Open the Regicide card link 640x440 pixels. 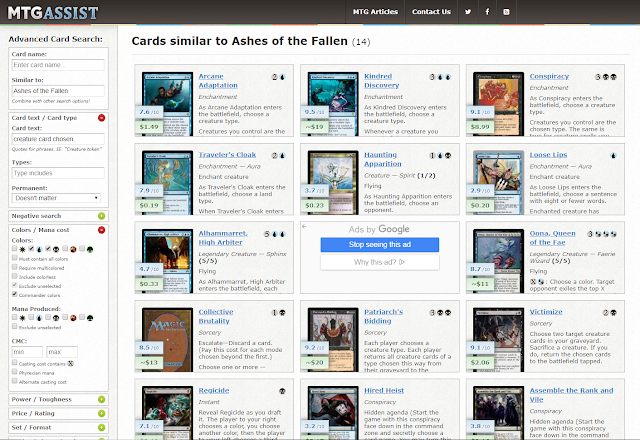point(214,391)
